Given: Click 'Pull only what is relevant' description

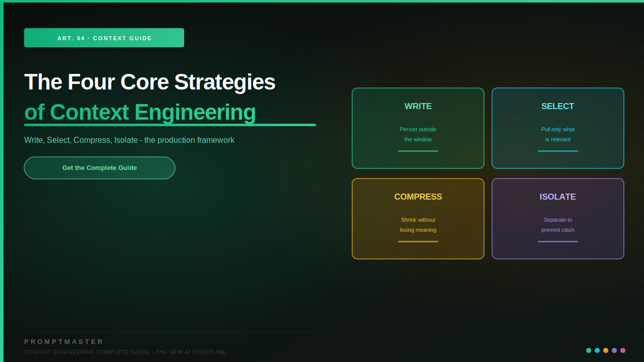Looking at the screenshot, I should (x=558, y=134).
